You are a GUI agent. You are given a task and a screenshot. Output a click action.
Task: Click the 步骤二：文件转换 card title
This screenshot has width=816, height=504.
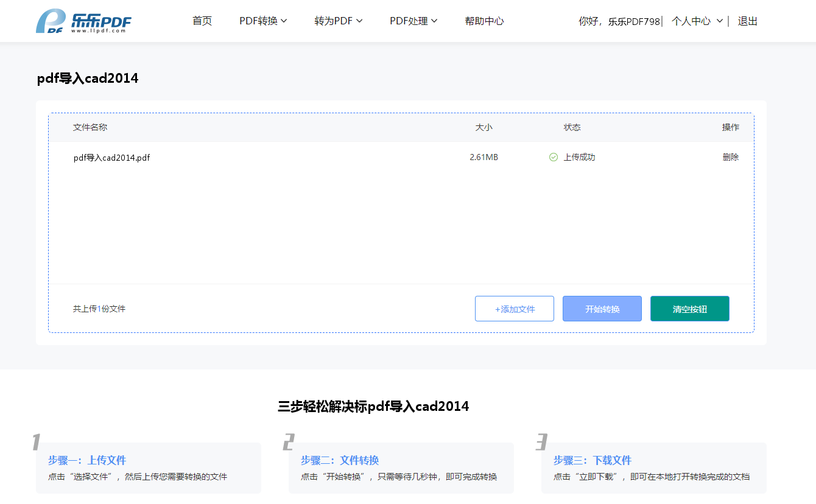tap(340, 460)
